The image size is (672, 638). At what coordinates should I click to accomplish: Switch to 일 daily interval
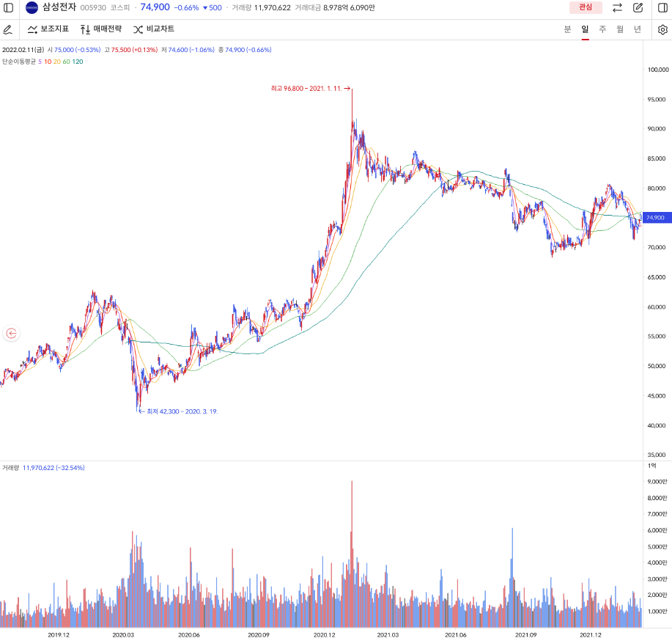coord(585,29)
